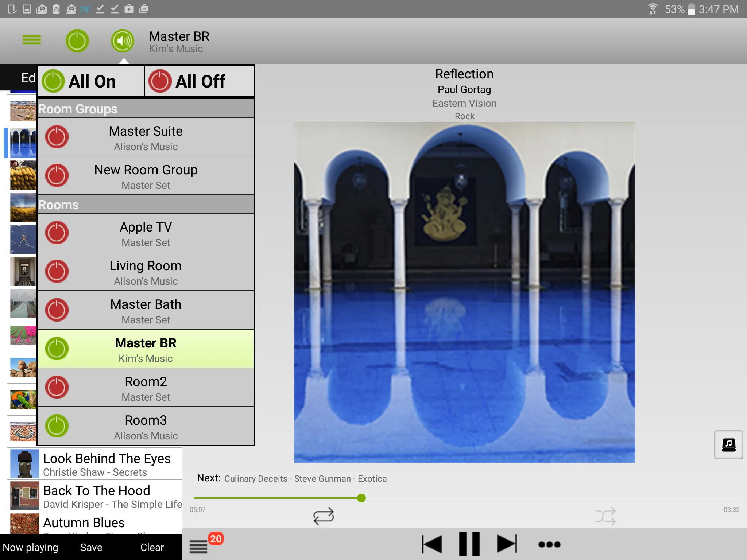The height and width of the screenshot is (560, 747).
Task: Toggle power for Living Room
Action: pos(57,272)
